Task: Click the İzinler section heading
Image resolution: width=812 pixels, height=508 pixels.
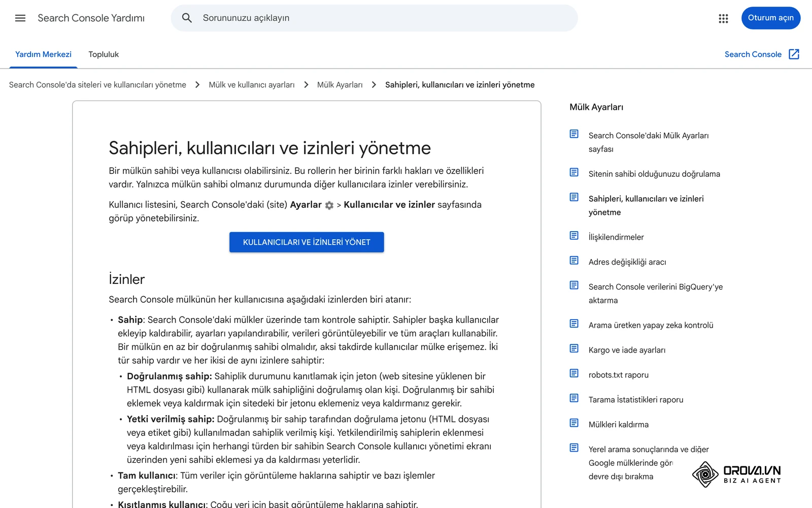Action: (126, 279)
